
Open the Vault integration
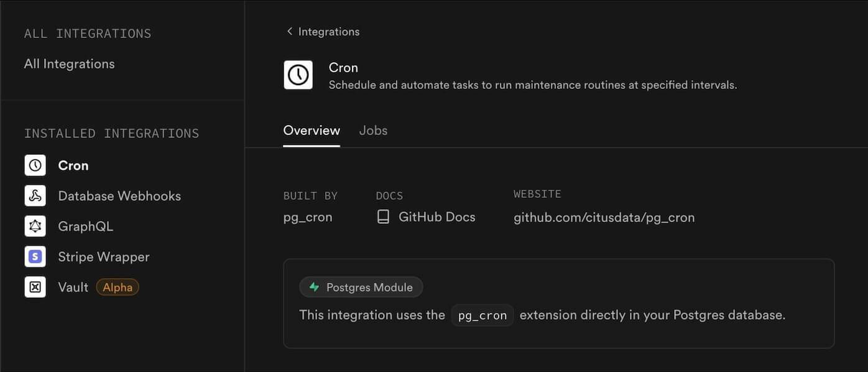tap(73, 287)
